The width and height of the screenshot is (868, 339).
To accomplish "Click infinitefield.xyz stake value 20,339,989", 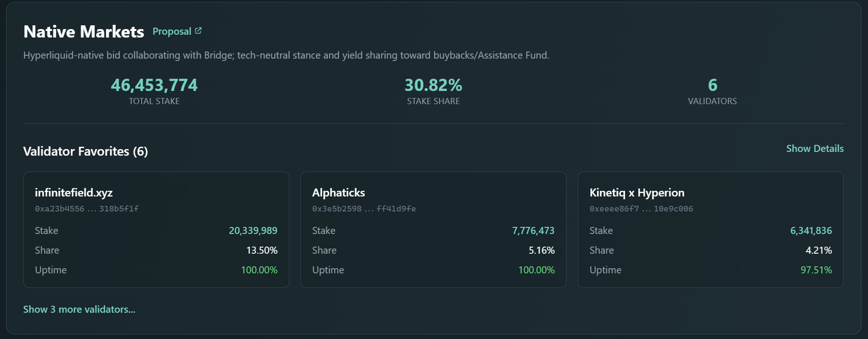I will coord(253,230).
